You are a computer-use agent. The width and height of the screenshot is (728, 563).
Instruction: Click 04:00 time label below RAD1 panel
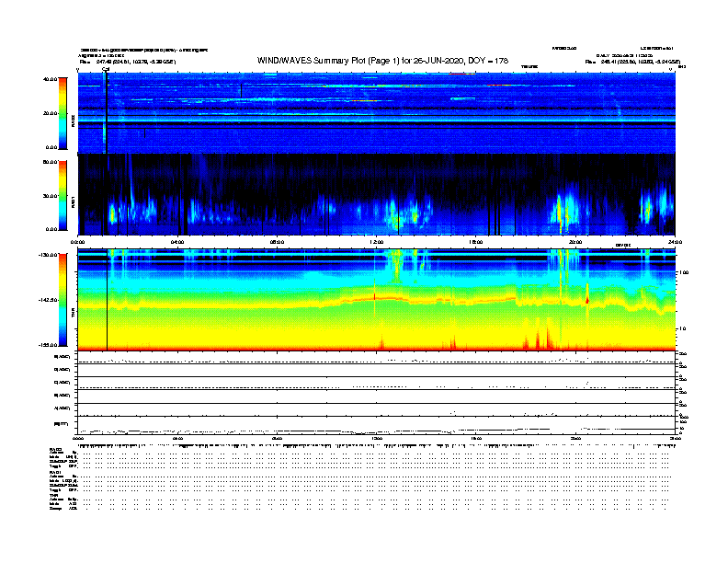[177, 242]
